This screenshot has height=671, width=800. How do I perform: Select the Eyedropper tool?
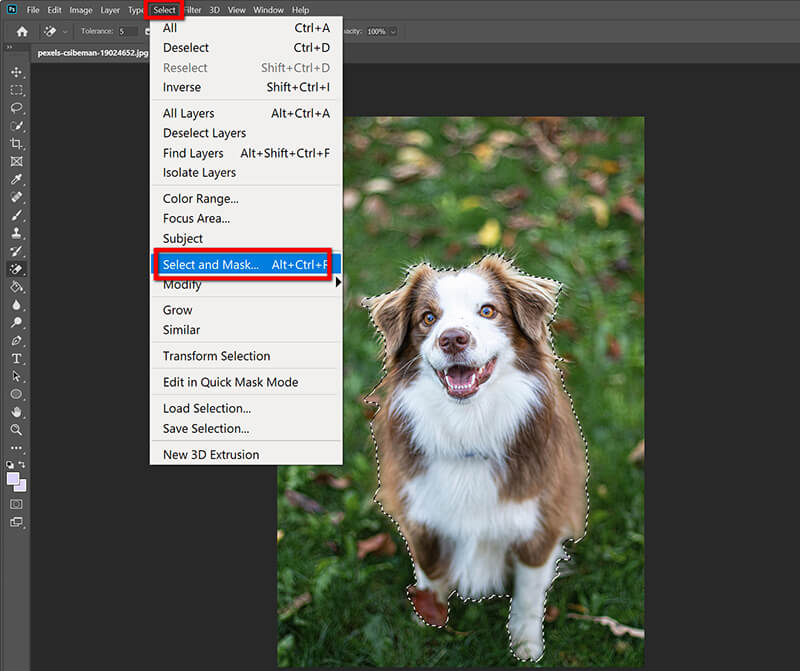point(16,179)
